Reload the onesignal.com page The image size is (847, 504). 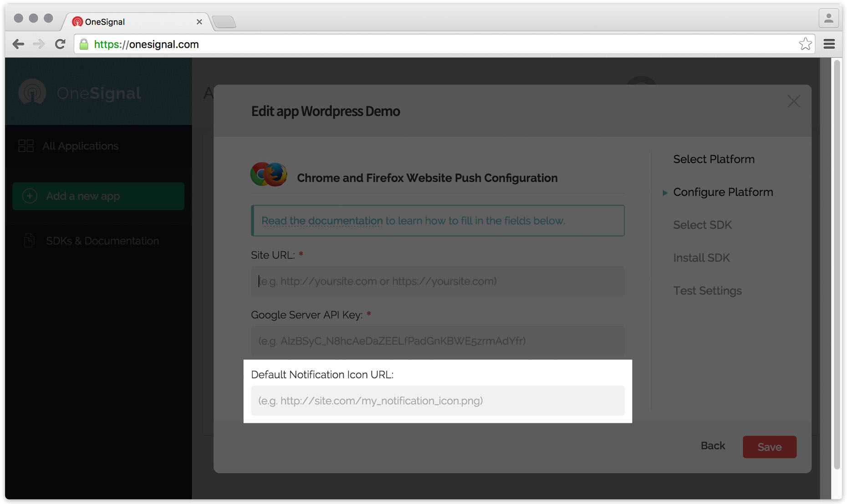click(60, 44)
